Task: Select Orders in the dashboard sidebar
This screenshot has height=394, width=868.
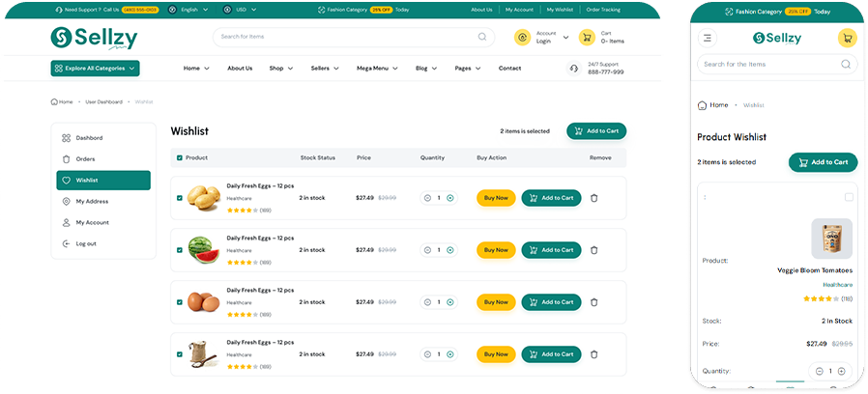Action: click(x=85, y=159)
